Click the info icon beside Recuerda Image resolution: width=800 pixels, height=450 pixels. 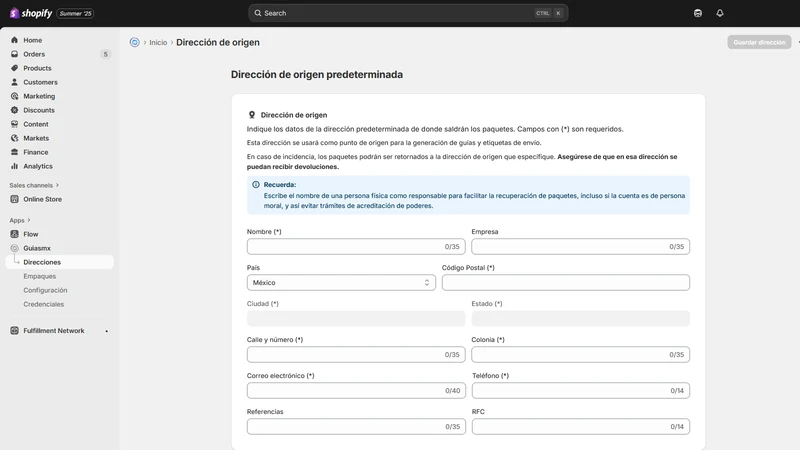(x=256, y=185)
